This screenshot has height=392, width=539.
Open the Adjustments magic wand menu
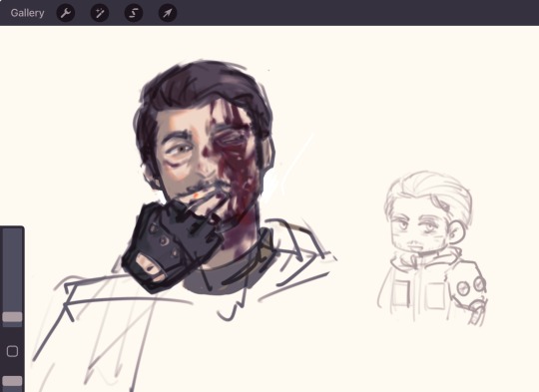100,13
